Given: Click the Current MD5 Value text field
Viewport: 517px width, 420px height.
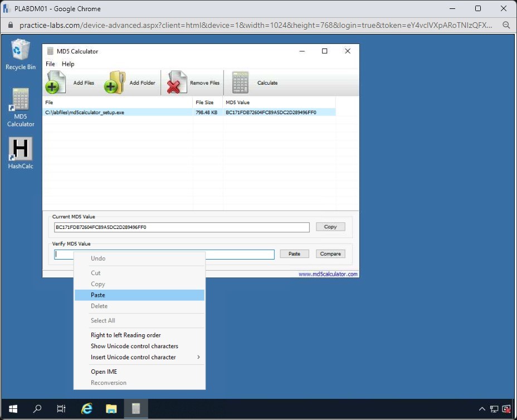Looking at the screenshot, I should coord(181,227).
